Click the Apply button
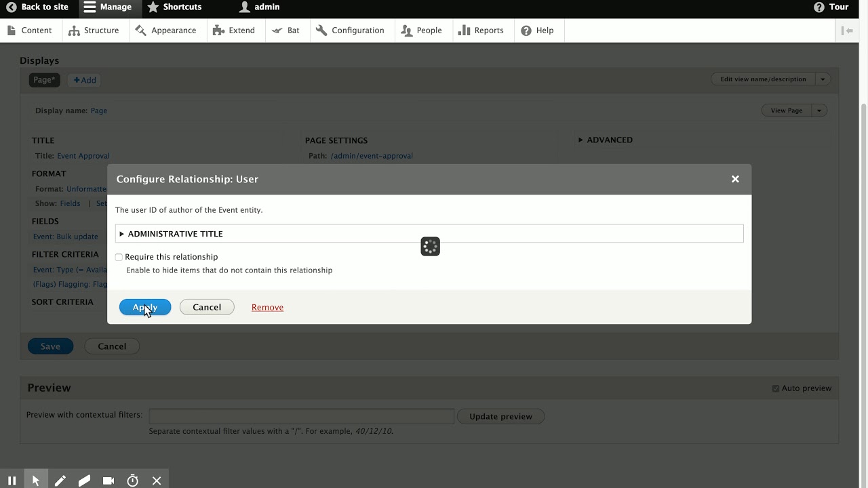Viewport: 868px width, 488px height. coord(145,307)
